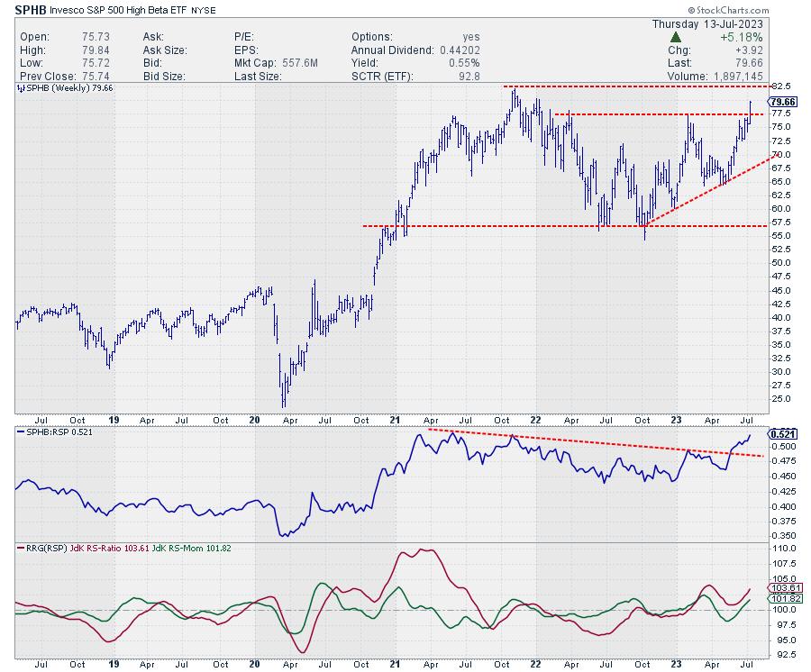Click the 79.66 last price axis tag
Viewport: 811px width, 672px height.
[x=781, y=104]
